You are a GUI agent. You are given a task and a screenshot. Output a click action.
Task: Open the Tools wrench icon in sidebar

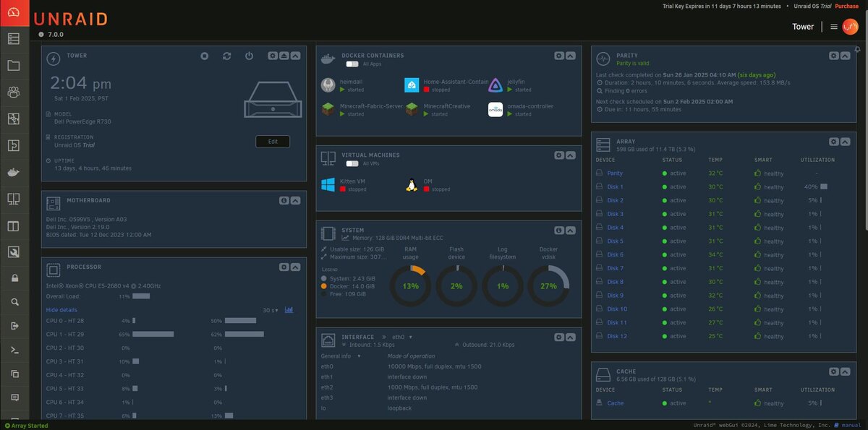pos(14,252)
